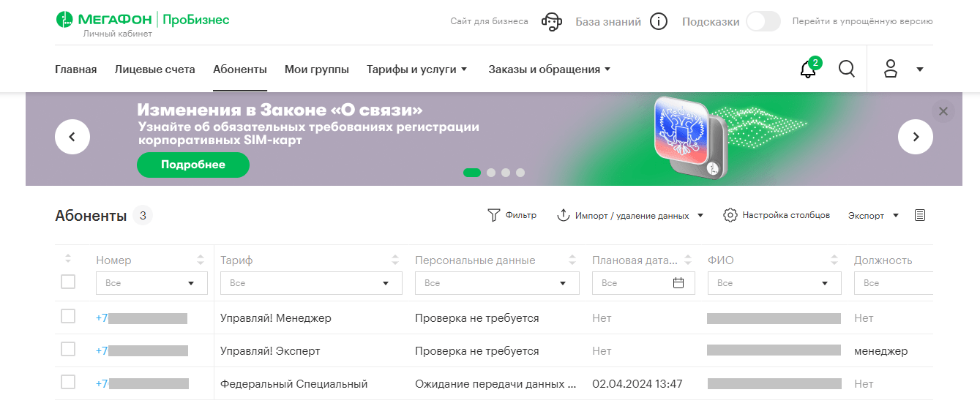Click the subscribers count badge 3
980x406 pixels.
click(x=143, y=216)
